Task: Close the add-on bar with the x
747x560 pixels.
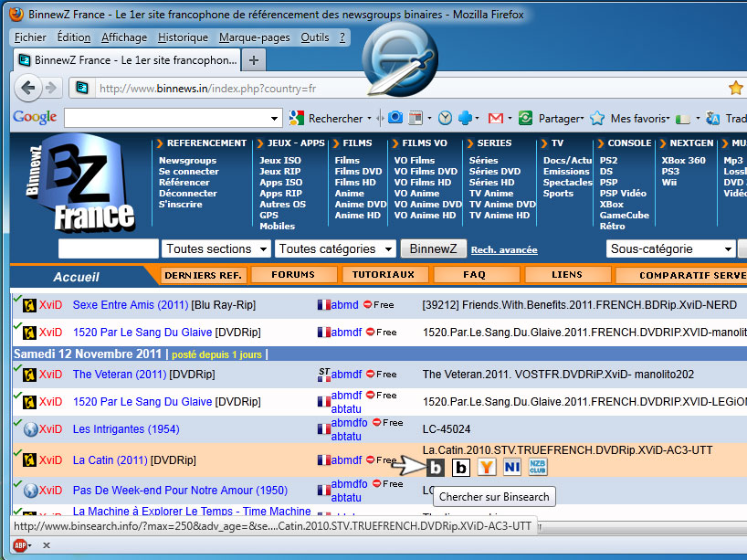Action: tap(47, 545)
